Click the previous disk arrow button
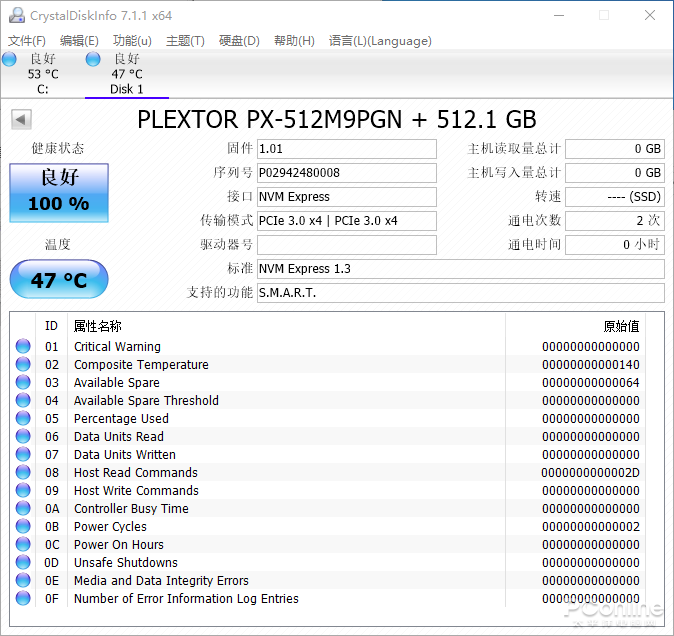The image size is (674, 636). coord(21,119)
